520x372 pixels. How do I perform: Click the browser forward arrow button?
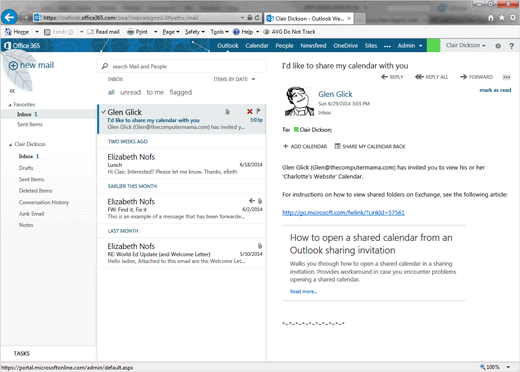click(x=25, y=17)
